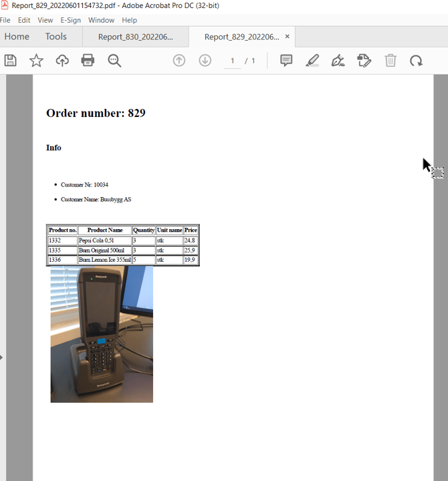Click the stamp tool icon

pyautogui.click(x=364, y=61)
